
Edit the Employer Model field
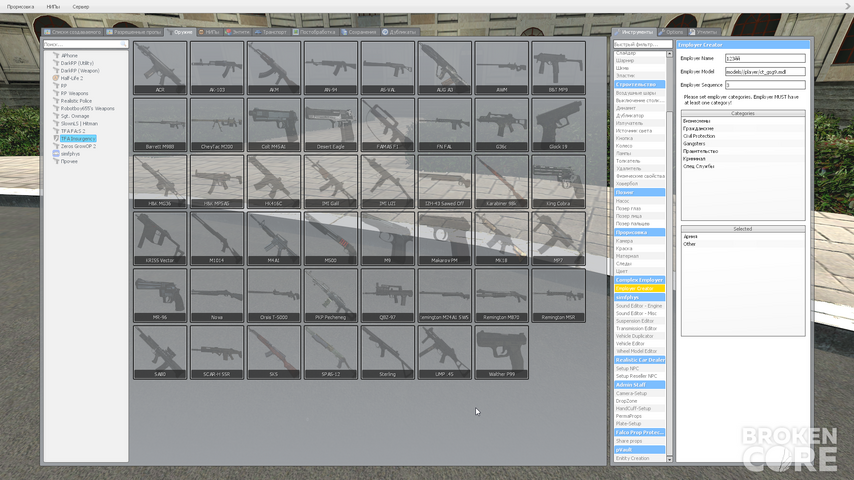click(x=765, y=71)
